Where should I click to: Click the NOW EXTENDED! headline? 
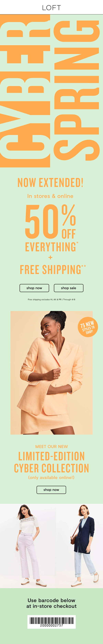tap(50, 183)
